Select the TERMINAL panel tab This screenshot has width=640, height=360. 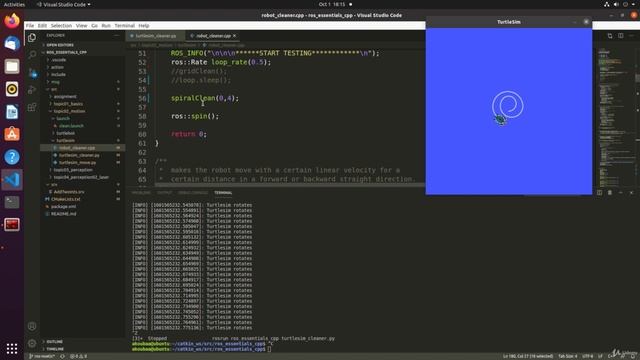223,193
